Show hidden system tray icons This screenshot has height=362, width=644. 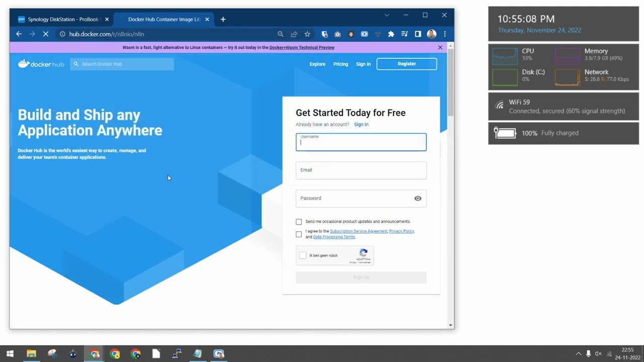coord(578,353)
